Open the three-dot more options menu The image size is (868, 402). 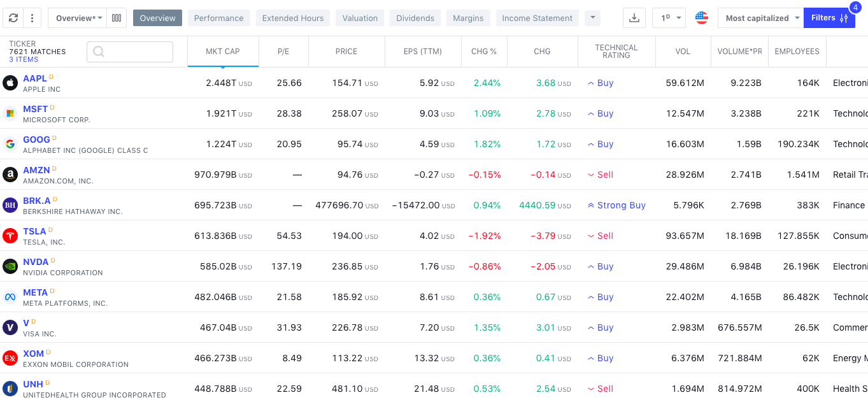[x=32, y=18]
